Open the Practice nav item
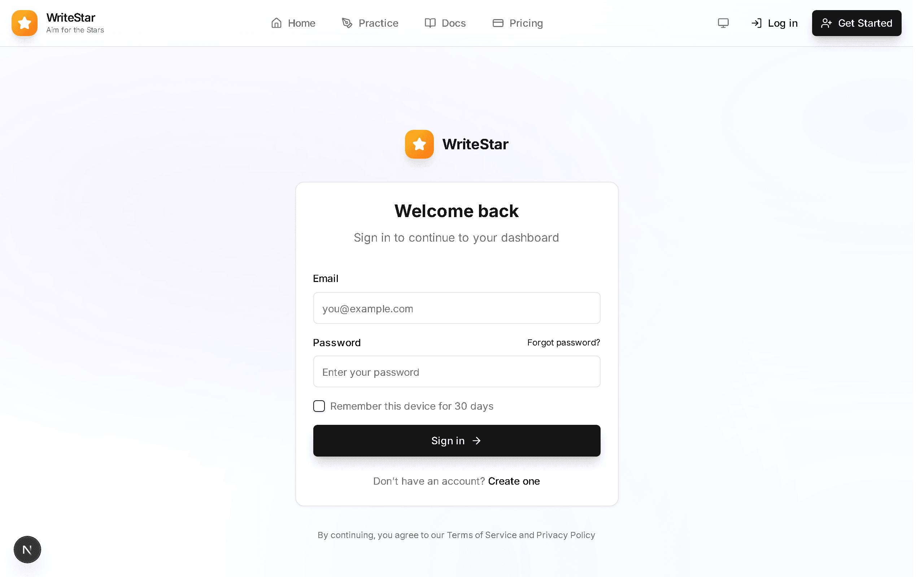The width and height of the screenshot is (924, 577). pyautogui.click(x=370, y=23)
